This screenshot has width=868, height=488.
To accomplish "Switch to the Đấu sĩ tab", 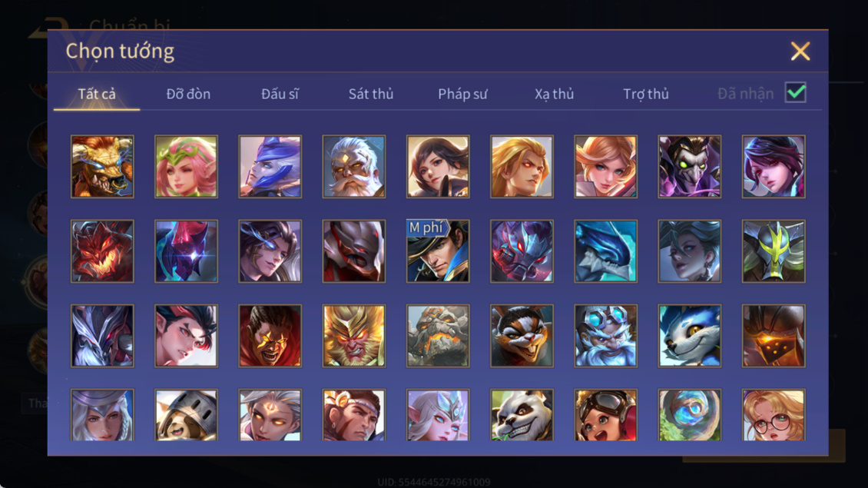I will click(x=280, y=95).
